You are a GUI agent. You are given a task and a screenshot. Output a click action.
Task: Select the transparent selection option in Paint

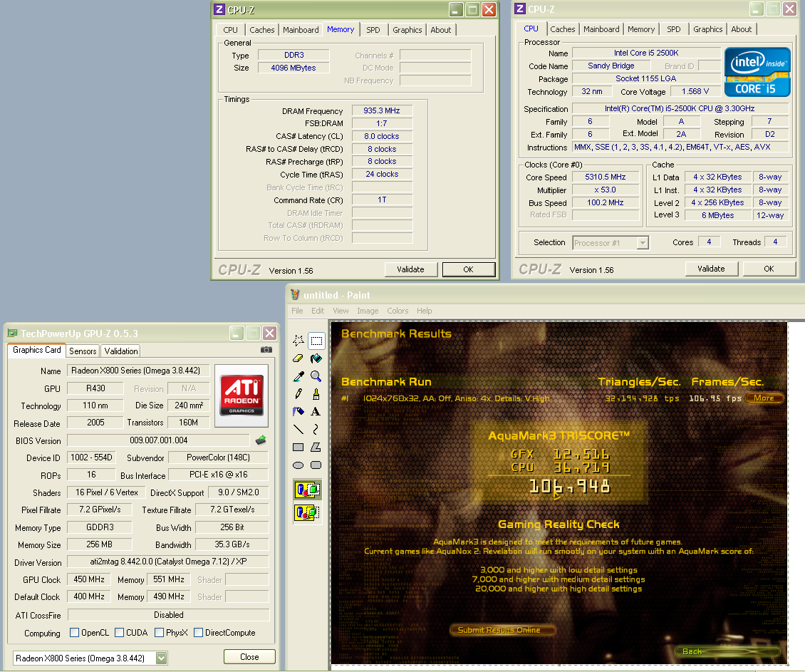tap(307, 512)
